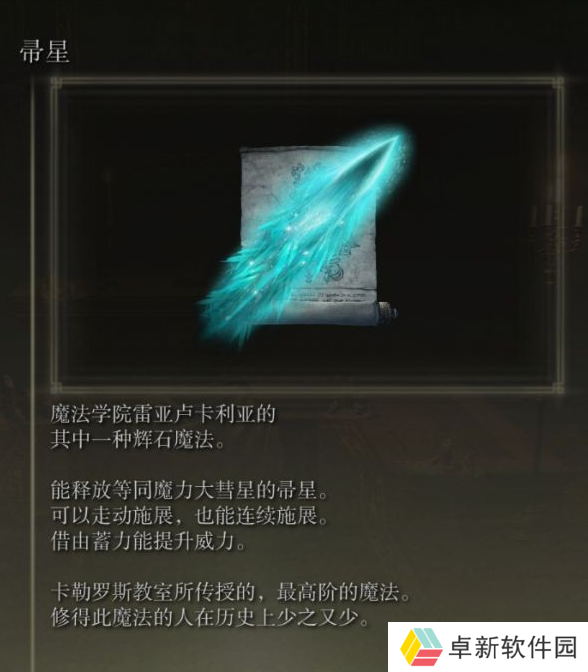Click the line 修得此魔法的人在历史上少之又少
Screen dimensions: 588x672
click(210, 617)
